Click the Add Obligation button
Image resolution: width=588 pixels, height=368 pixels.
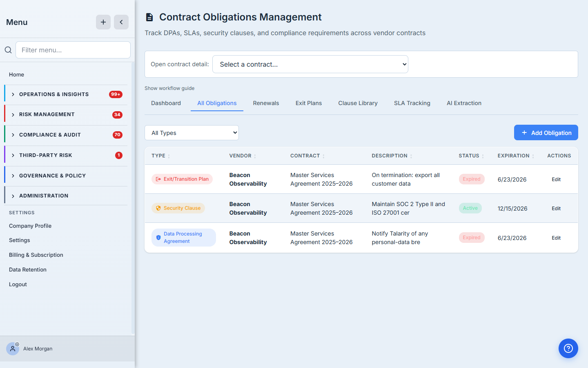[546, 132]
